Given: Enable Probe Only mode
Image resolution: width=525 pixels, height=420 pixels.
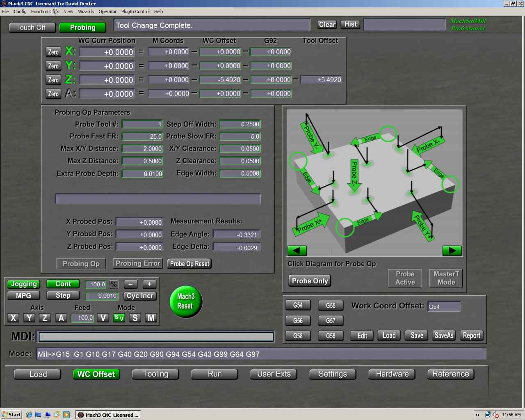Looking at the screenshot, I should [309, 281].
